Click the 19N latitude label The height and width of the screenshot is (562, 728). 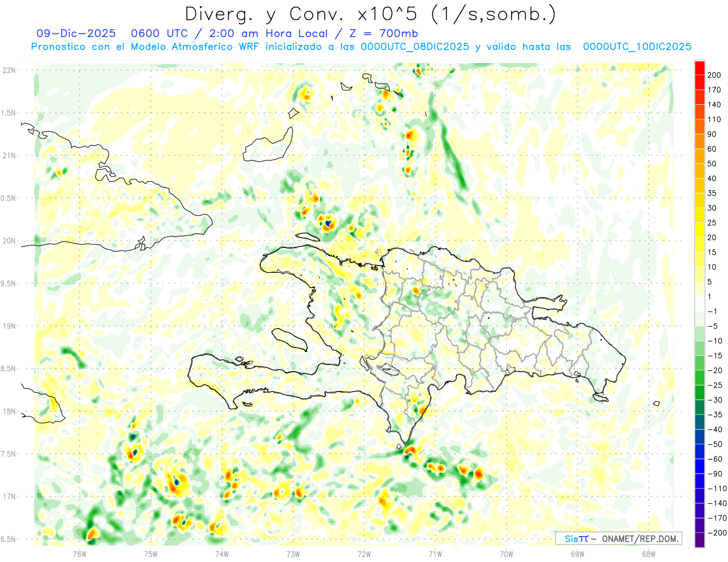click(x=9, y=326)
